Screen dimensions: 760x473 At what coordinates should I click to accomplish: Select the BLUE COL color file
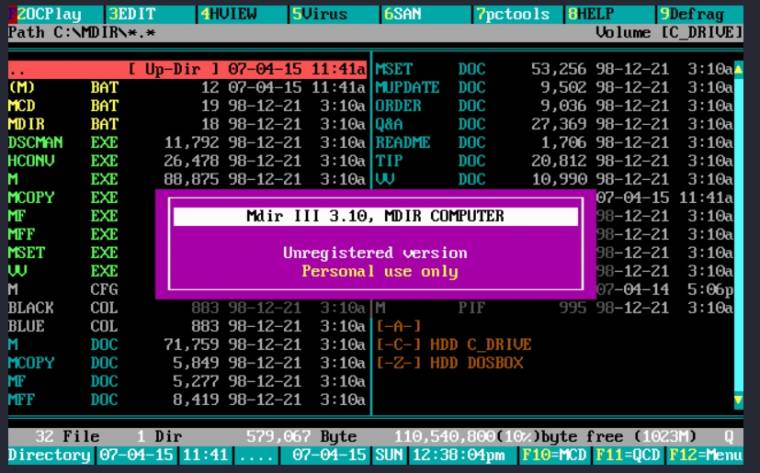click(x=187, y=326)
